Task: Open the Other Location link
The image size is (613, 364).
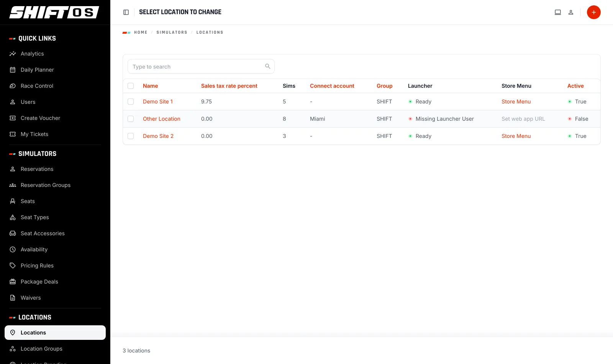Action: click(x=162, y=119)
